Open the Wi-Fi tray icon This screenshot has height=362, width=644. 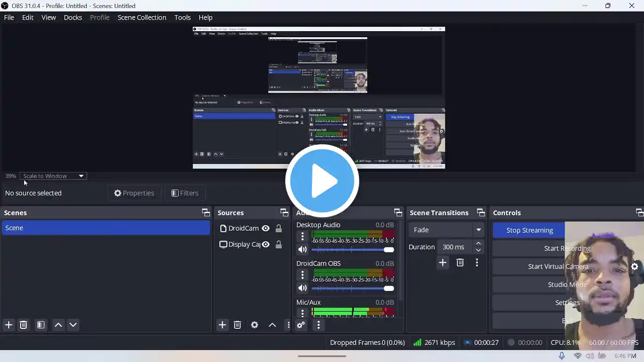(578, 356)
